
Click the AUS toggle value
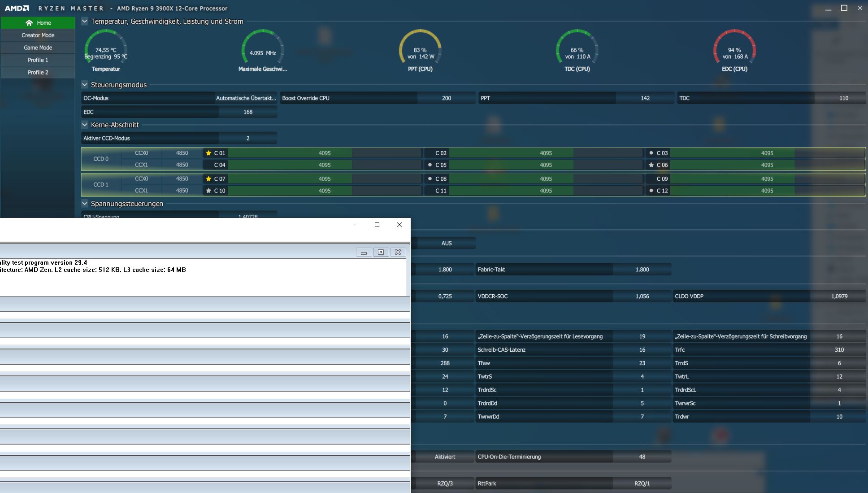pos(446,243)
